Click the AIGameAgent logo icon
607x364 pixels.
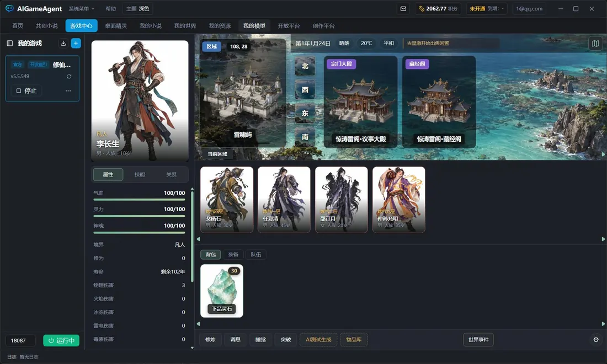click(9, 8)
